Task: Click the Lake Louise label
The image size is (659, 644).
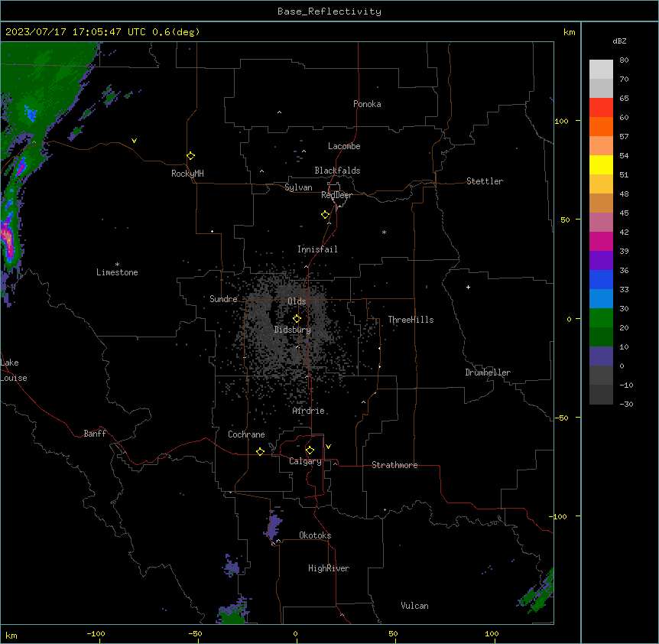Action: click(x=14, y=370)
